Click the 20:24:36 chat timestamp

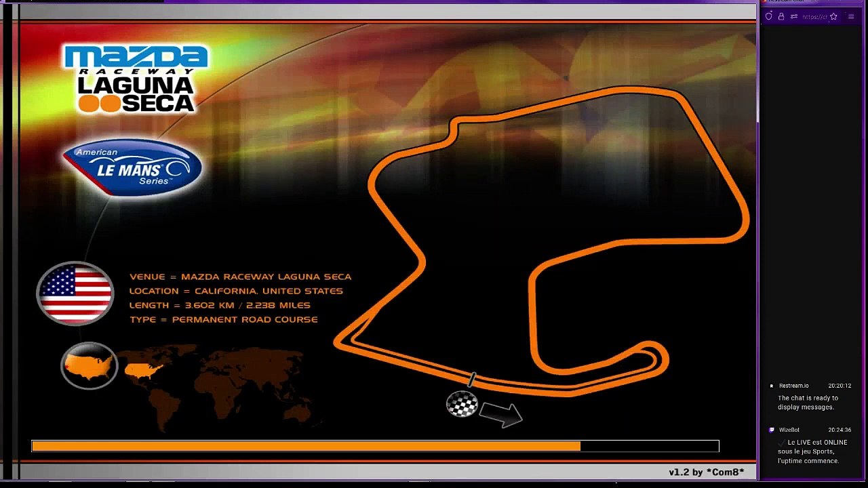[x=840, y=430]
